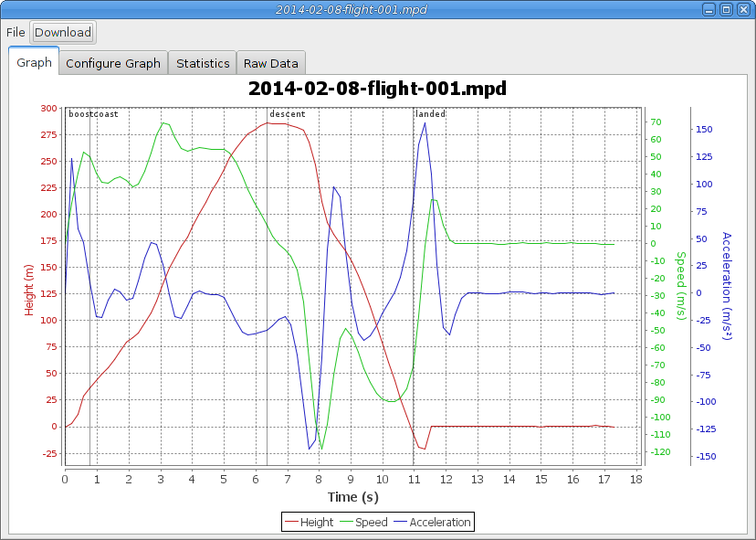756x540 pixels.
Task: Go to the Statistics tab
Action: (203, 63)
